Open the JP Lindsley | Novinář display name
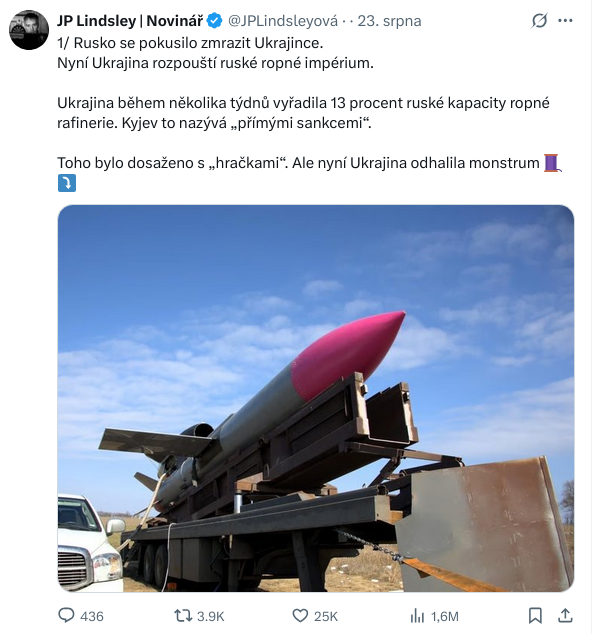 (130, 21)
